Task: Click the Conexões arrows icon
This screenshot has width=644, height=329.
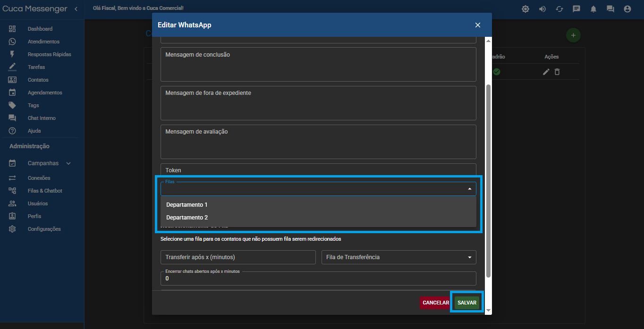Action: [x=12, y=178]
